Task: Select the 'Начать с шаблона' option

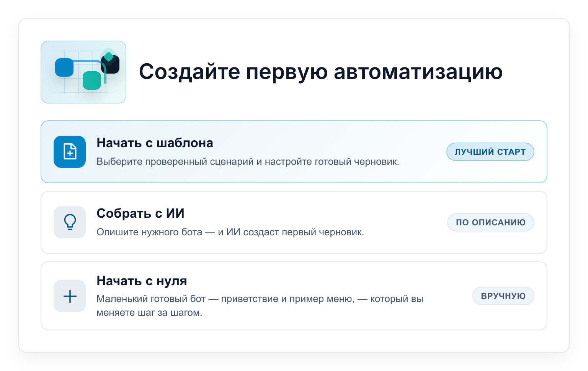Action: (294, 152)
